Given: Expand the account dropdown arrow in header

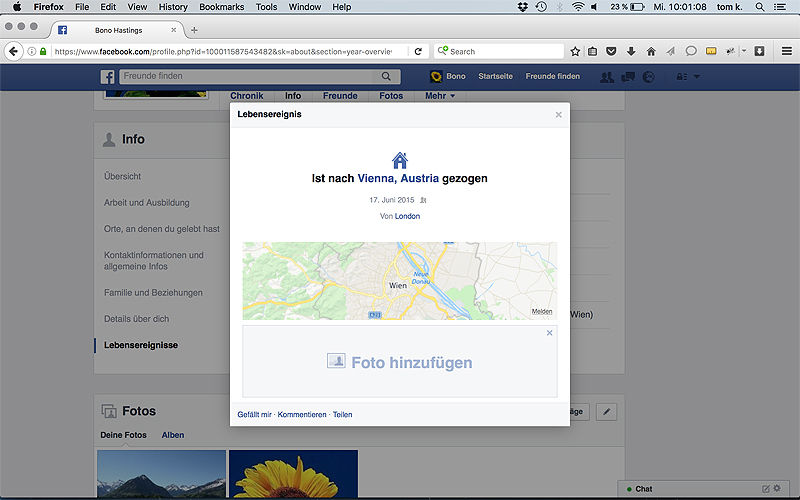Looking at the screenshot, I should tap(697, 77).
